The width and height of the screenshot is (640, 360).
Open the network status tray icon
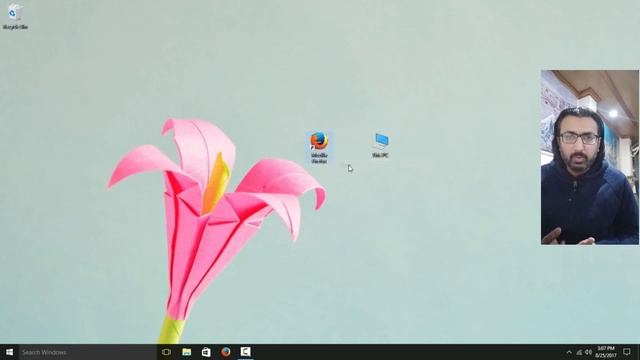point(579,352)
